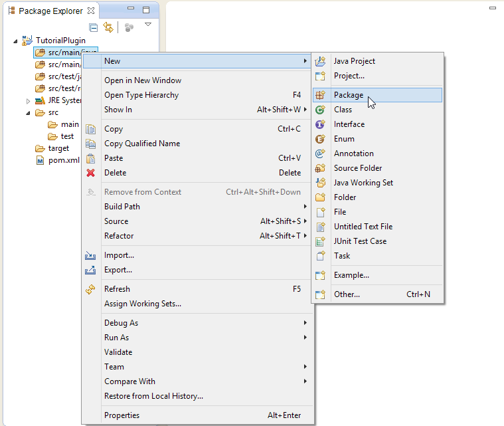Click the Java Project icon
Viewport: 504px width, 426px height.
pos(320,61)
